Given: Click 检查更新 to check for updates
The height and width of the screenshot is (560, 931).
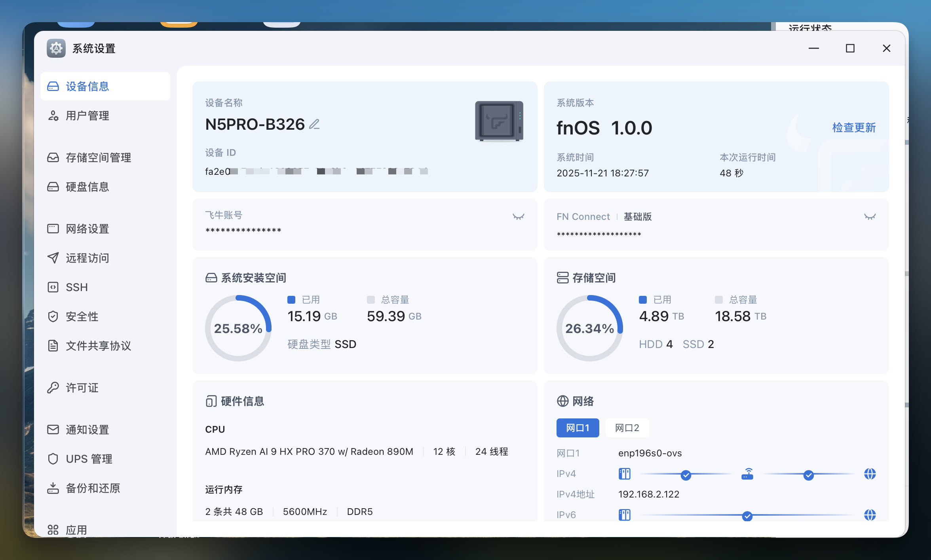Looking at the screenshot, I should point(854,127).
